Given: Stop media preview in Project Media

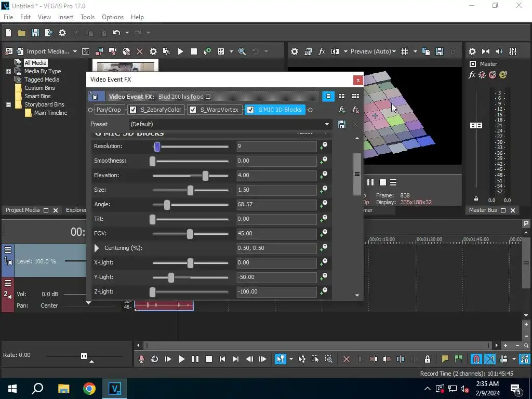Looking at the screenshot, I should [194, 51].
